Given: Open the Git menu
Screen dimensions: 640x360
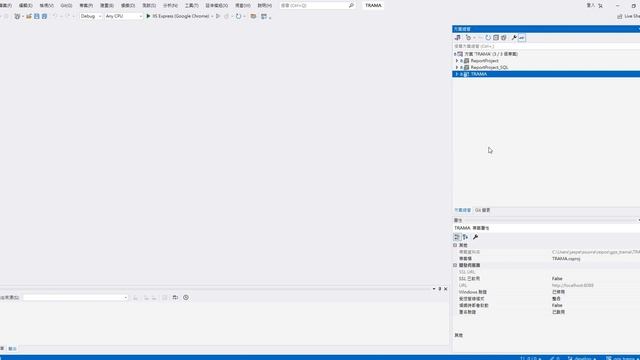Looking at the screenshot, I should tap(66, 5).
